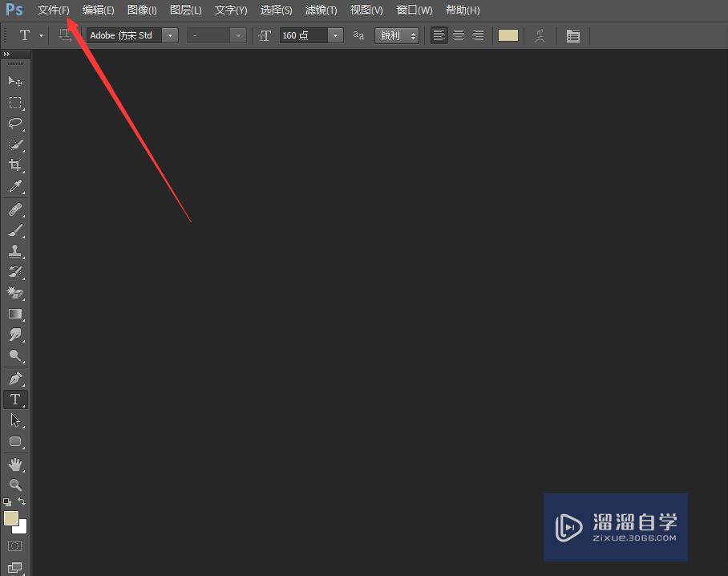Click the foreground color swatch
This screenshot has width=728, height=576.
point(11,519)
